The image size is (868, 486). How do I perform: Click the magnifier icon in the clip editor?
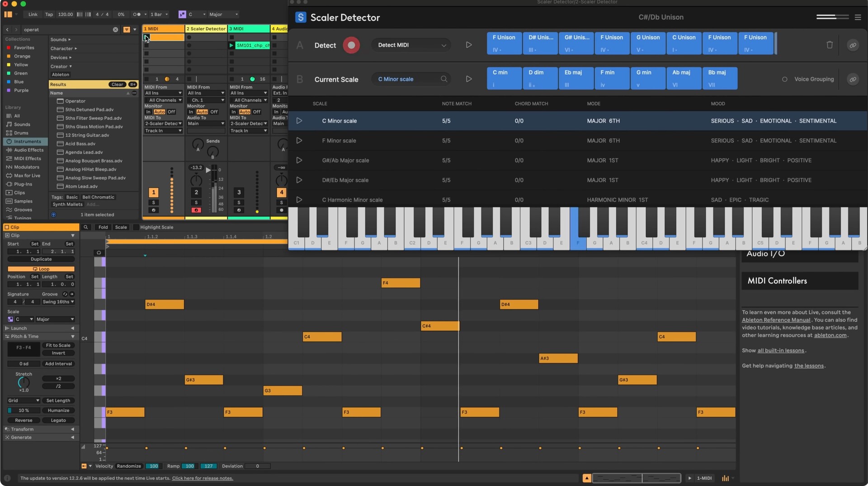click(x=85, y=227)
